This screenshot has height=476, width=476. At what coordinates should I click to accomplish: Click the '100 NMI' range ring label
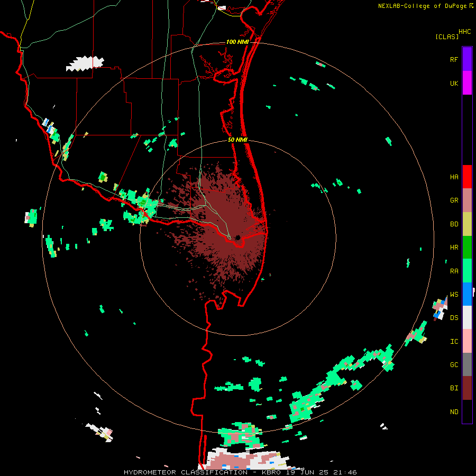click(237, 42)
